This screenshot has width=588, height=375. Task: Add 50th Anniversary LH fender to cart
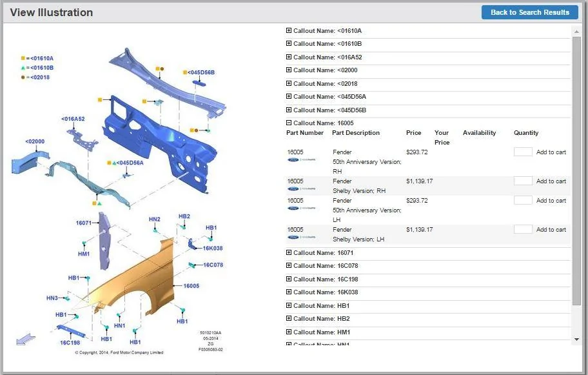coord(551,201)
